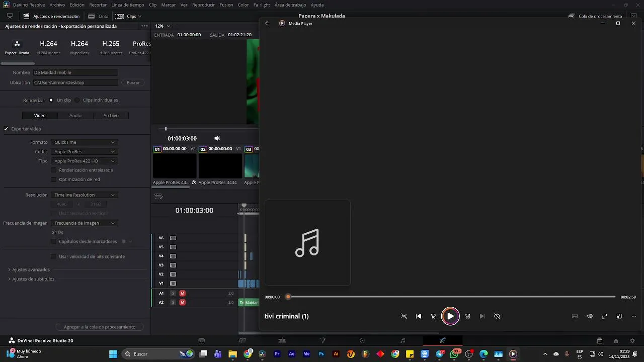Uncheck Exportar vídeo checkbox
The image size is (644, 362).
[x=7, y=129]
